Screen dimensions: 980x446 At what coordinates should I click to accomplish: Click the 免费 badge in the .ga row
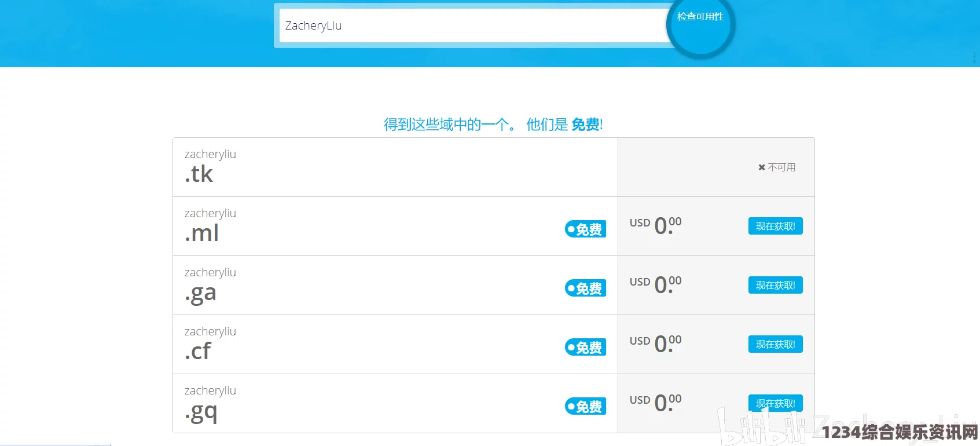[x=585, y=288]
